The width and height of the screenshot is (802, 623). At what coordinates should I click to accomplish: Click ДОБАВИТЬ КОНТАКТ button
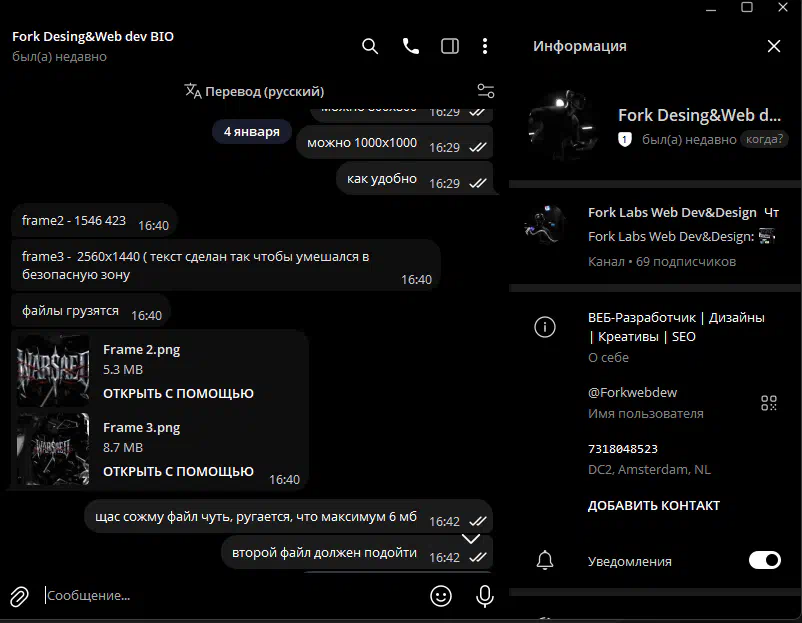pos(654,505)
